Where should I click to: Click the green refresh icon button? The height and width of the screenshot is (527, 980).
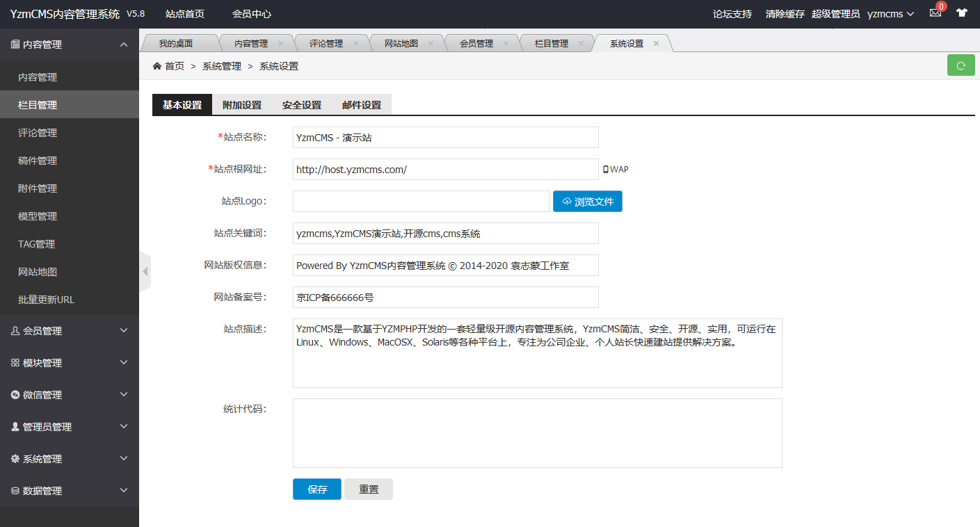point(961,65)
